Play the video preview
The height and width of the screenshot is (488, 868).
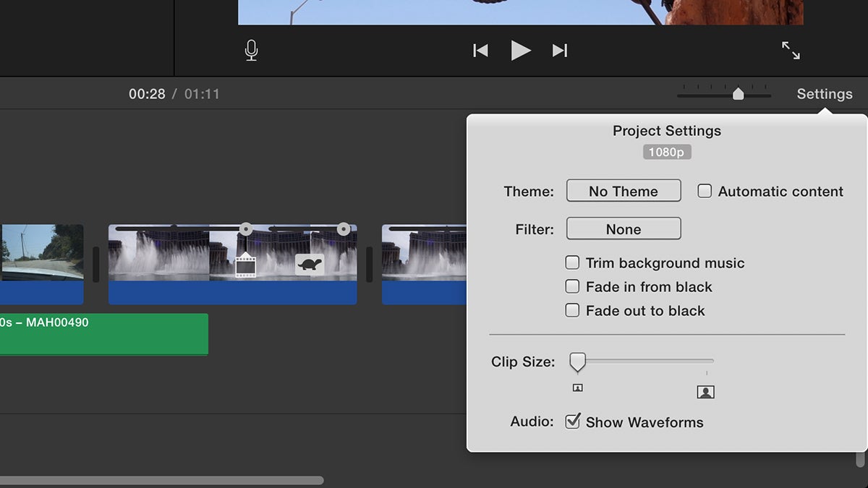click(521, 50)
